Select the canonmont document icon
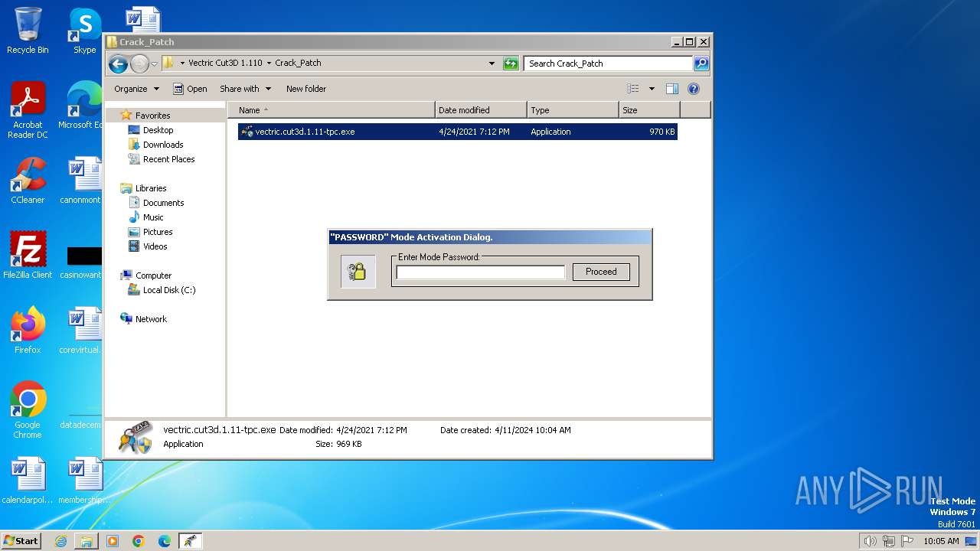The image size is (980, 551). tap(81, 181)
